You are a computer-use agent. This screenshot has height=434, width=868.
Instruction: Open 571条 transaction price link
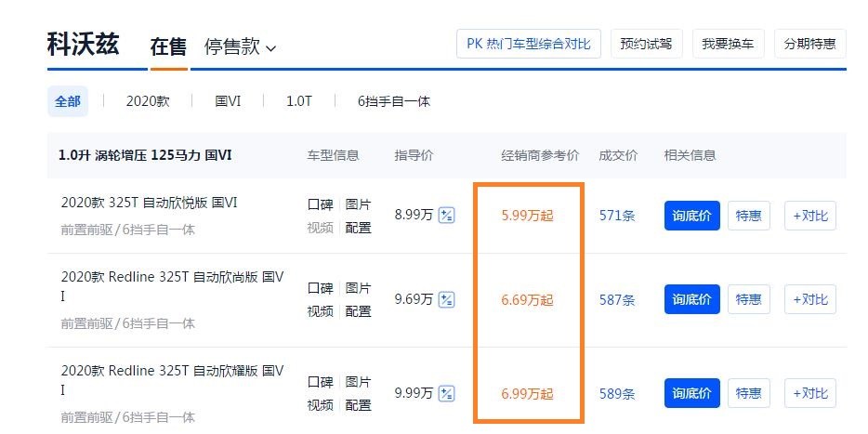coord(617,216)
